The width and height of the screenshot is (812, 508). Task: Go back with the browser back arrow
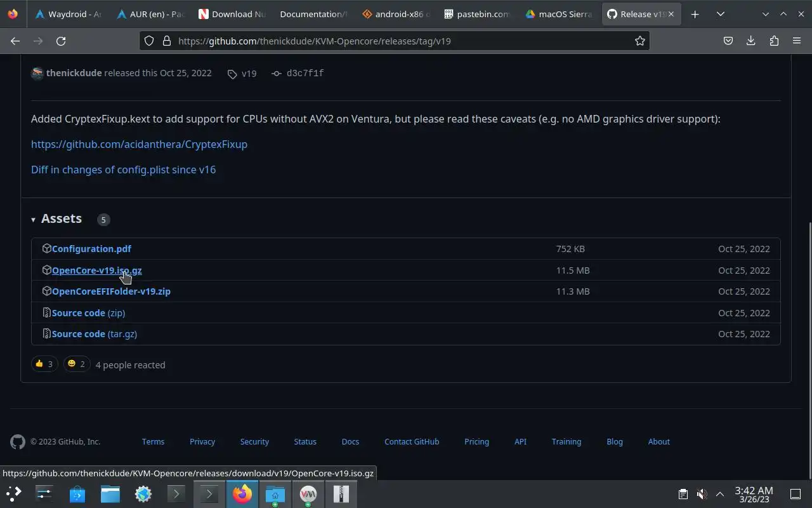point(15,41)
